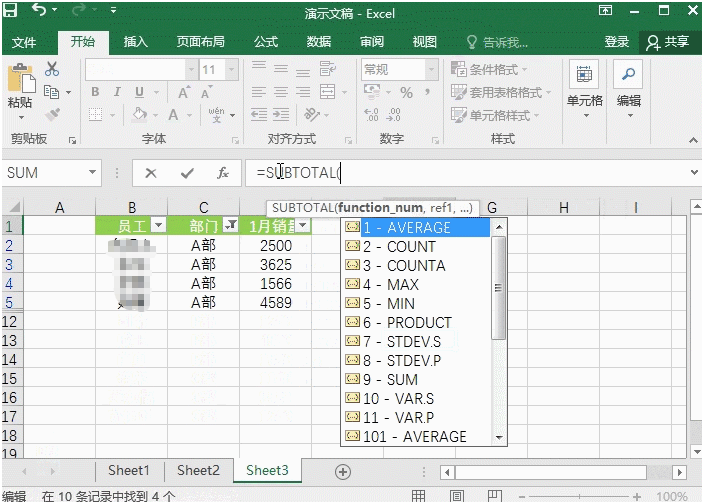
Task: Switch to the 视图 View tab
Action: click(425, 42)
